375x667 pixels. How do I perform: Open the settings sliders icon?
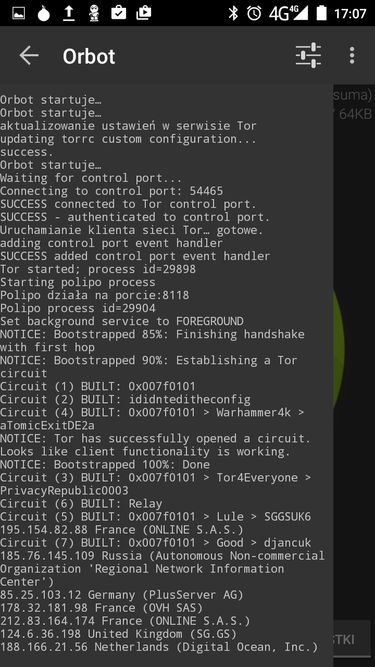pos(308,55)
